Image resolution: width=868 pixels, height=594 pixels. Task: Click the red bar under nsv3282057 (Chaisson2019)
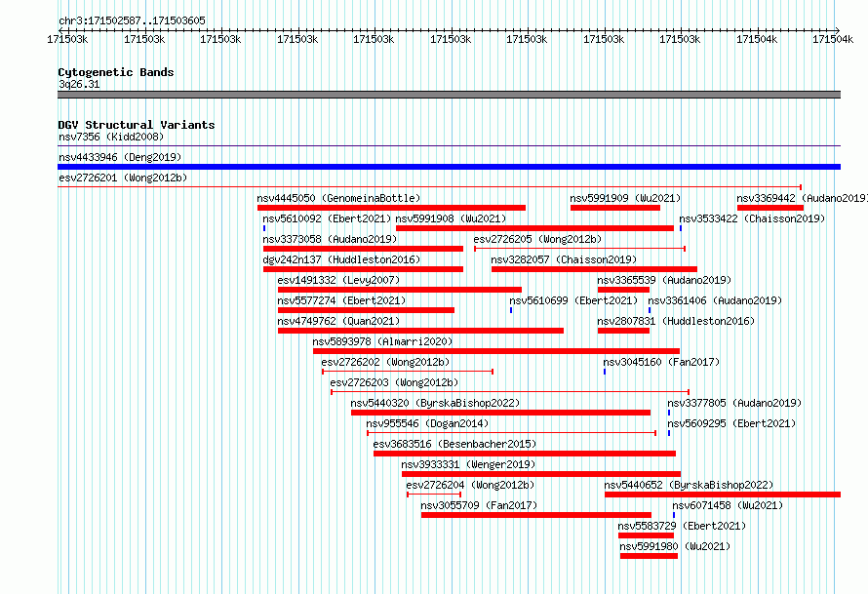click(594, 269)
